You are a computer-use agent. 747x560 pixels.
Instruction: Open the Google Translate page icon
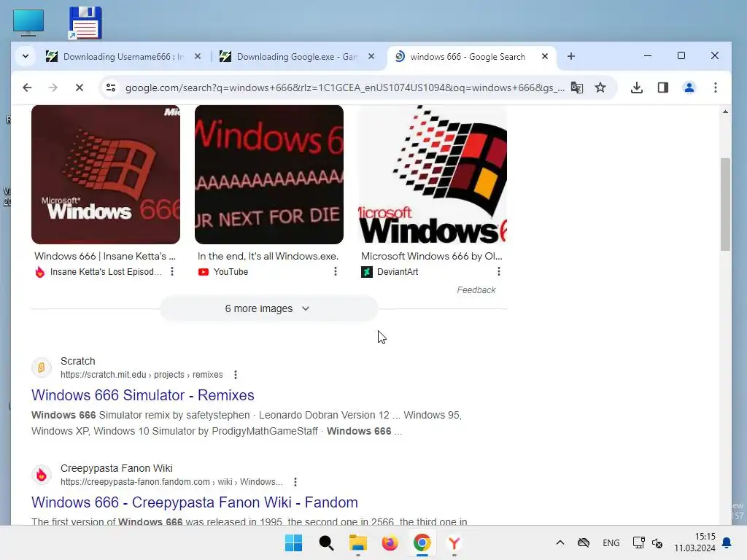(577, 87)
